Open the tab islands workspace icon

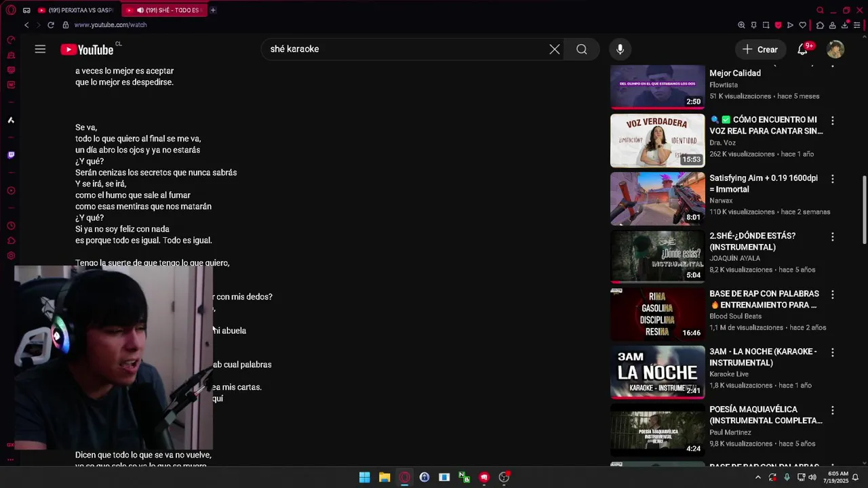(x=26, y=10)
